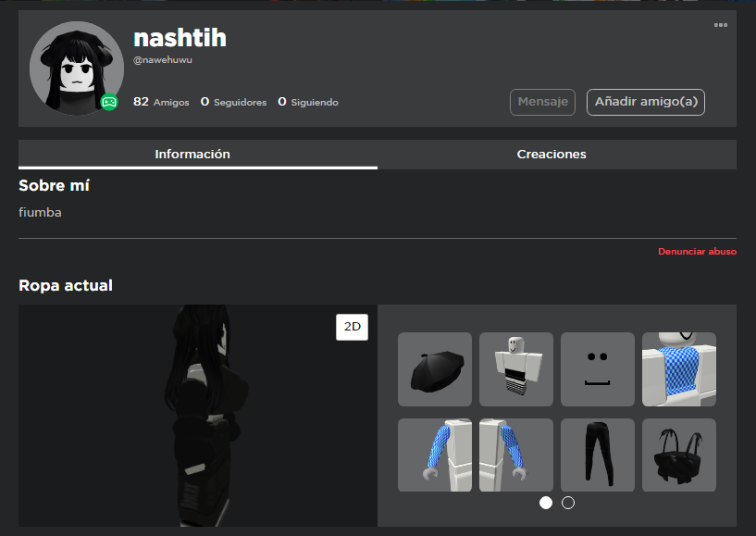The width and height of the screenshot is (756, 536).
Task: Select the first items page dot
Action: [546, 503]
